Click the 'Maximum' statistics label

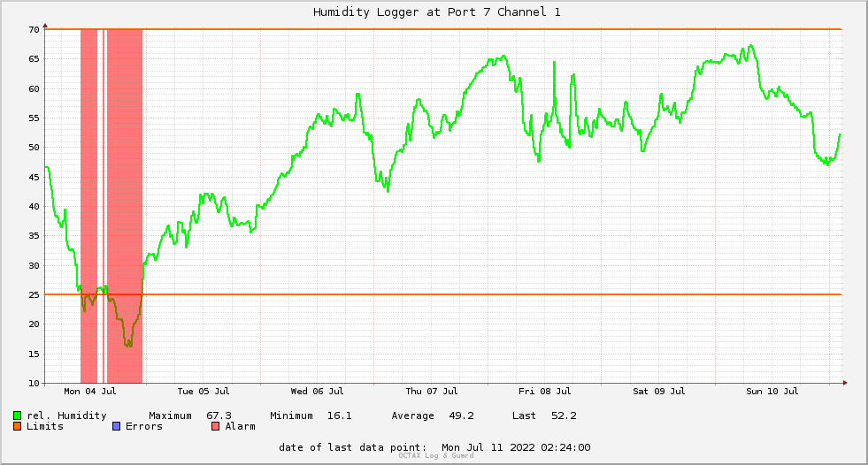[x=170, y=415]
